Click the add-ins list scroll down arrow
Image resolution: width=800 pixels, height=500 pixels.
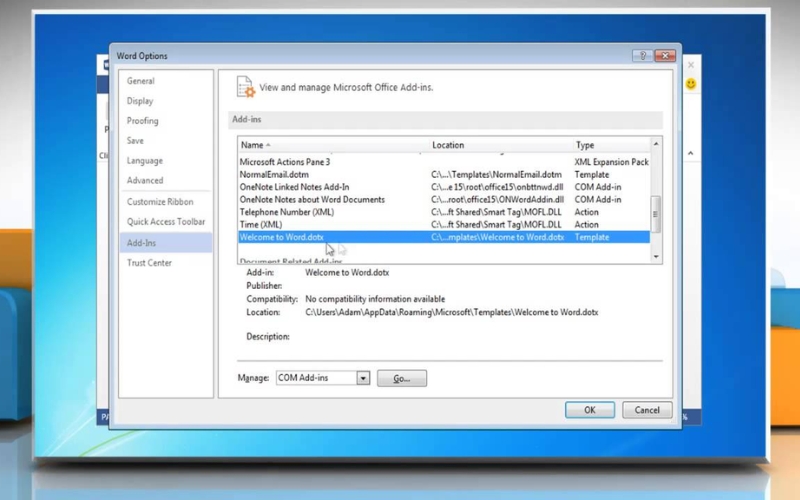[x=656, y=257]
